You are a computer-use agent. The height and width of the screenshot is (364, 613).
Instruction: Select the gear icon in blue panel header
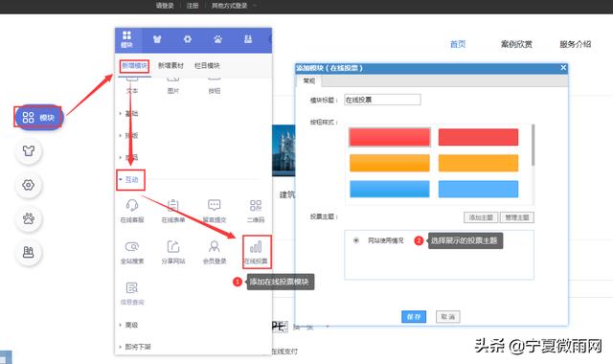click(188, 39)
